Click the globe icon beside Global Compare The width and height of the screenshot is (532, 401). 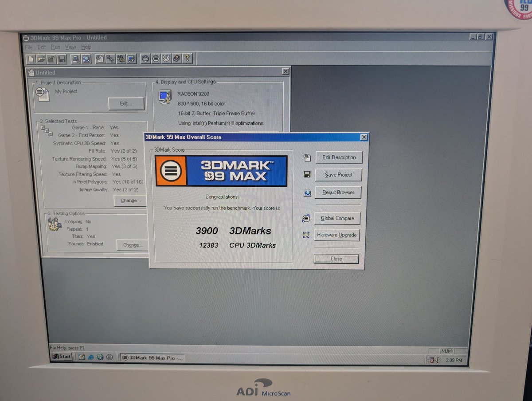pos(306,218)
